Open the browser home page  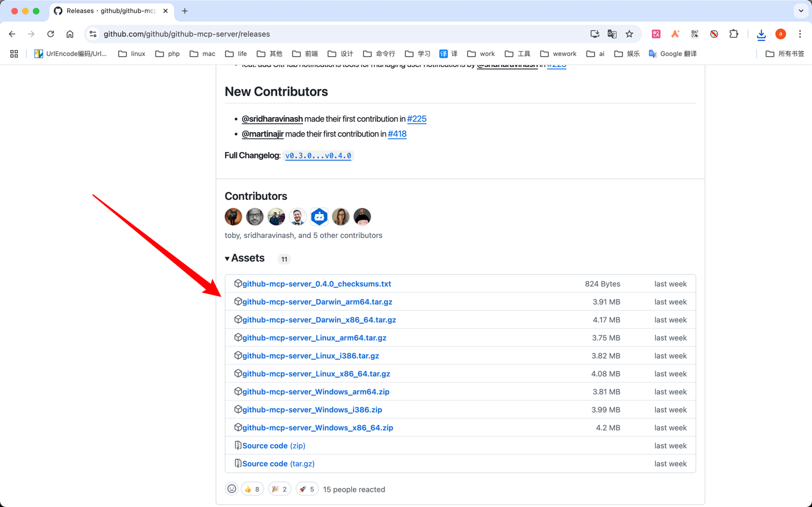click(70, 34)
